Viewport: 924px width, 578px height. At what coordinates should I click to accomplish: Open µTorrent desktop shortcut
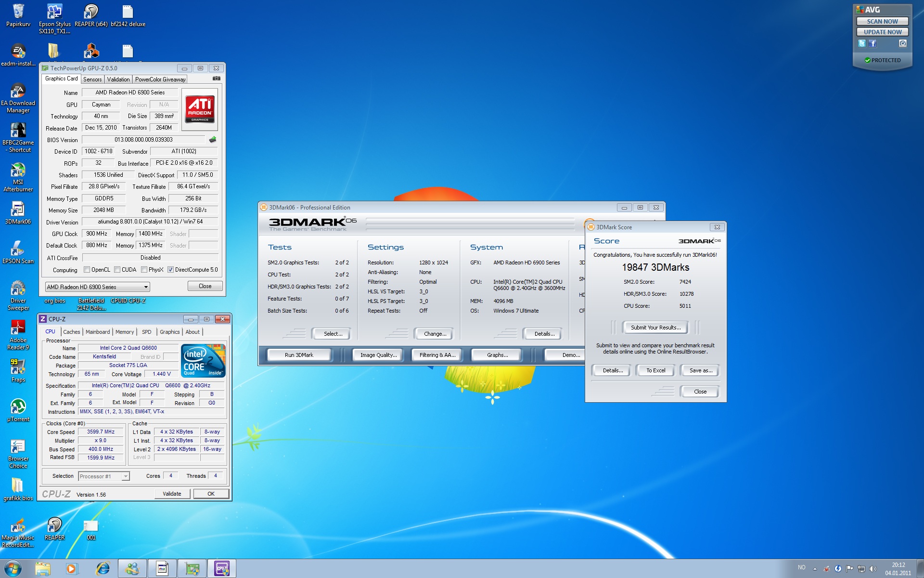18,410
